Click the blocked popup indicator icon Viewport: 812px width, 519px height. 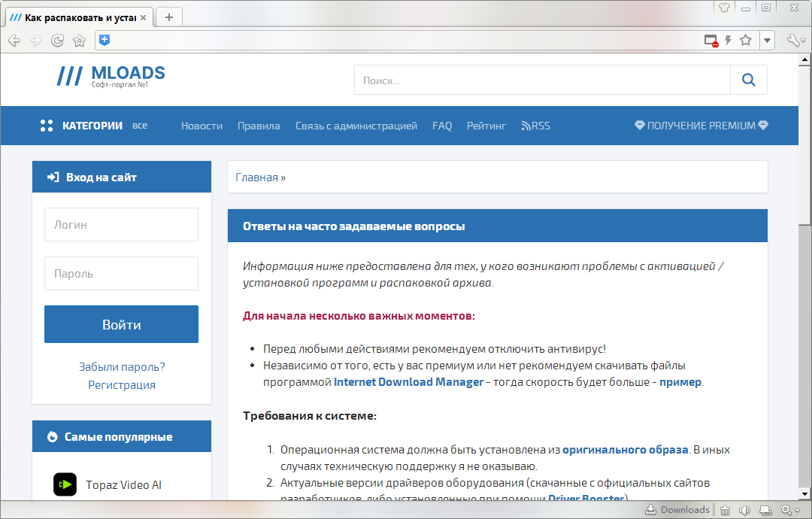click(x=710, y=40)
